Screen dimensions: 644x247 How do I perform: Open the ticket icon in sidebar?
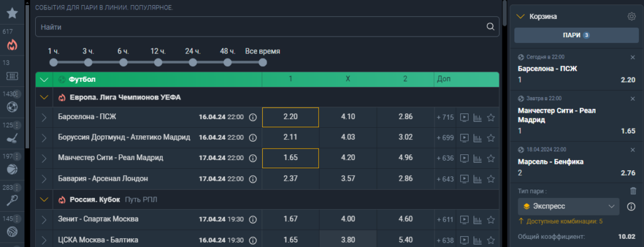click(x=12, y=77)
